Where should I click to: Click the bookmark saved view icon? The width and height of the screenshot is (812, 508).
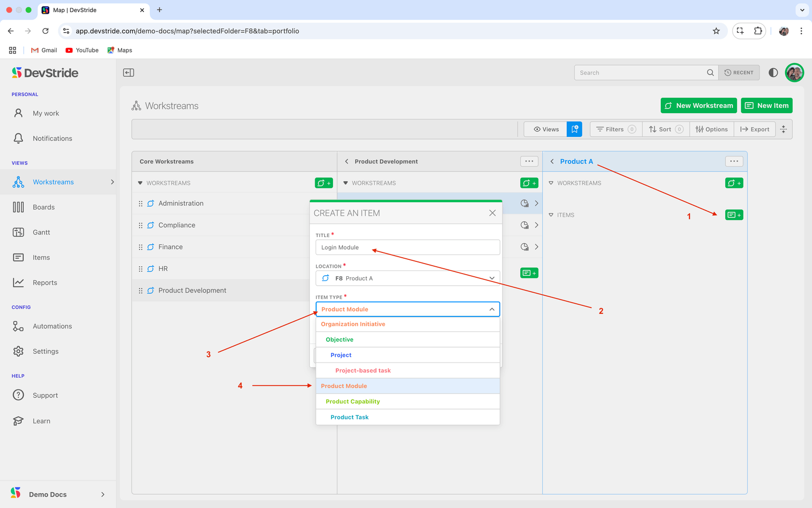coord(574,129)
